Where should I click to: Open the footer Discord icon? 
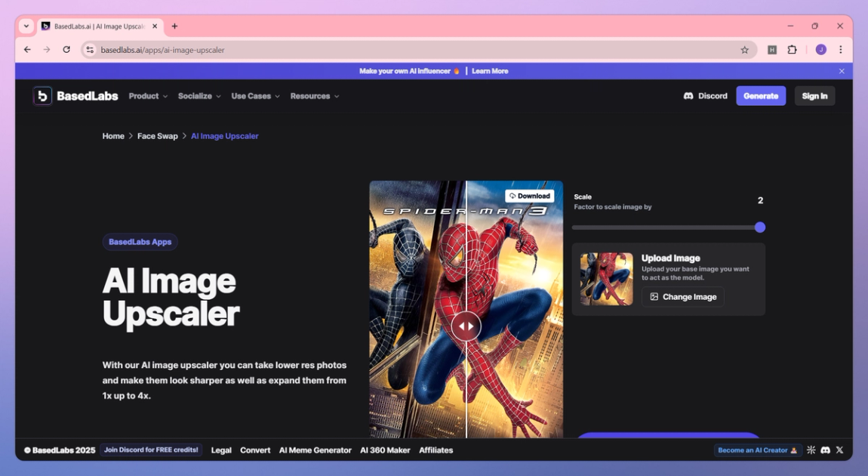(x=826, y=450)
